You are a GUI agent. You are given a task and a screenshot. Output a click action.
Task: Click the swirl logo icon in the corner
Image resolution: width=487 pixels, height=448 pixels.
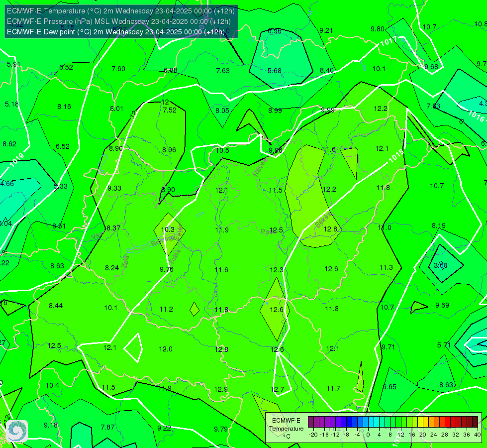17,431
